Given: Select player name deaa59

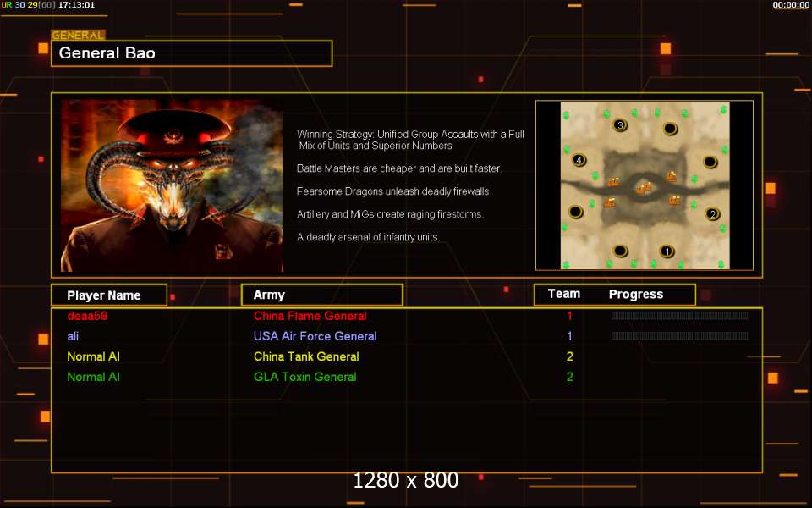Looking at the screenshot, I should tap(87, 316).
